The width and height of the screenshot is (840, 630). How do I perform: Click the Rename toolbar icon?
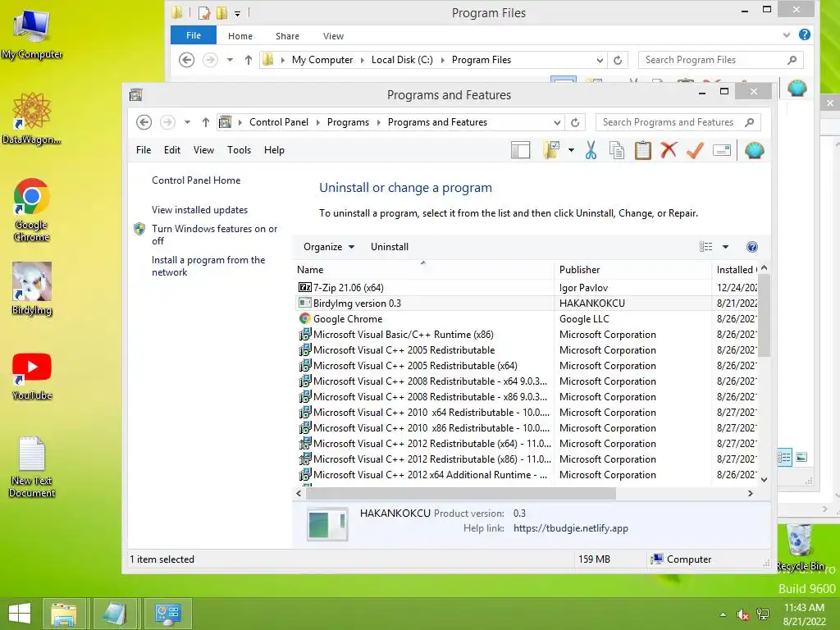coord(722,151)
